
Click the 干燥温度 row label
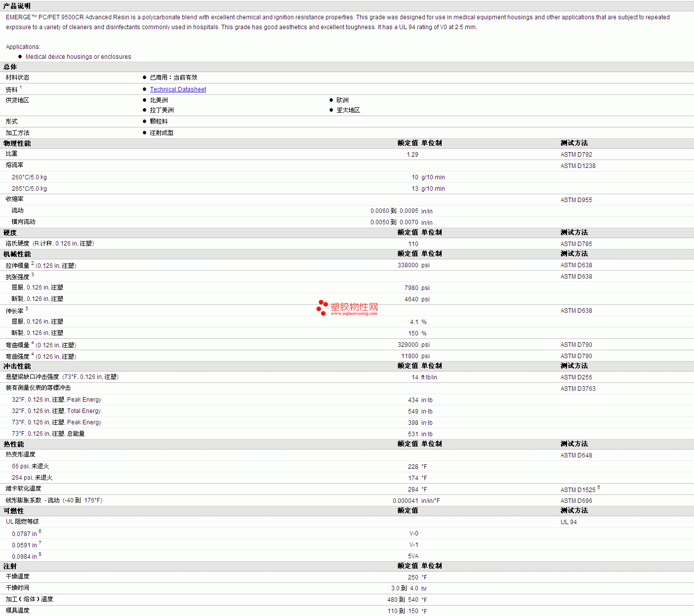[x=17, y=576]
